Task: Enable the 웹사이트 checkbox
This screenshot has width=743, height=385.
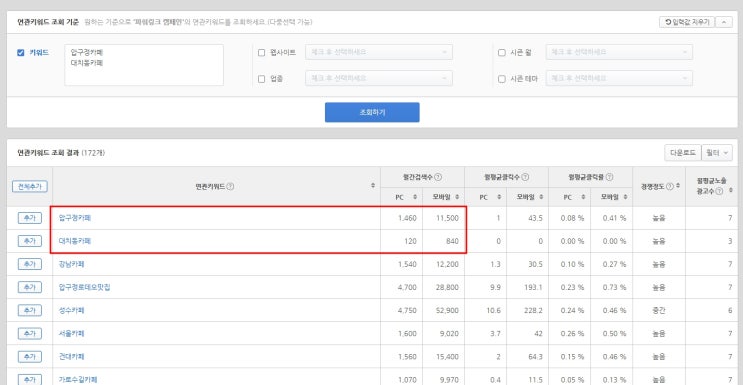Action: [x=261, y=53]
